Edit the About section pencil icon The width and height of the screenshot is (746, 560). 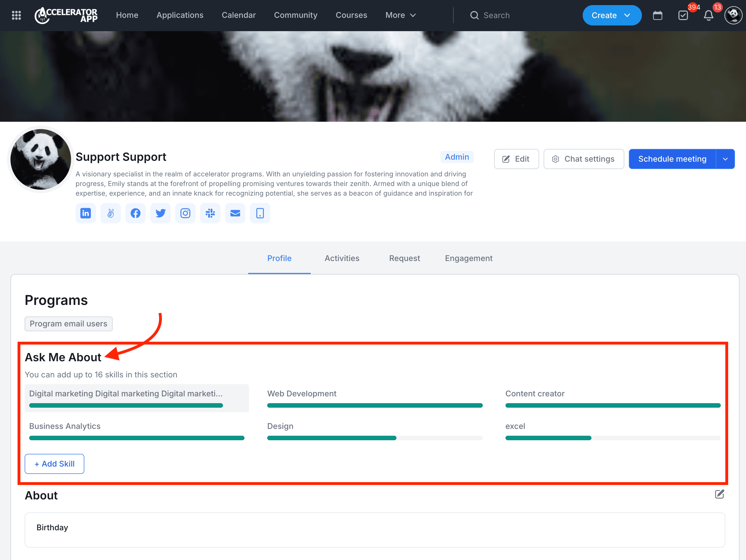click(x=719, y=494)
